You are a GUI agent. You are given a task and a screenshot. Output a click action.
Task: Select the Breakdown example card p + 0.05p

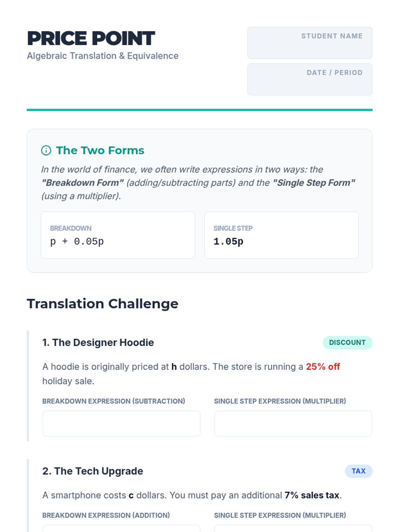[x=118, y=235]
